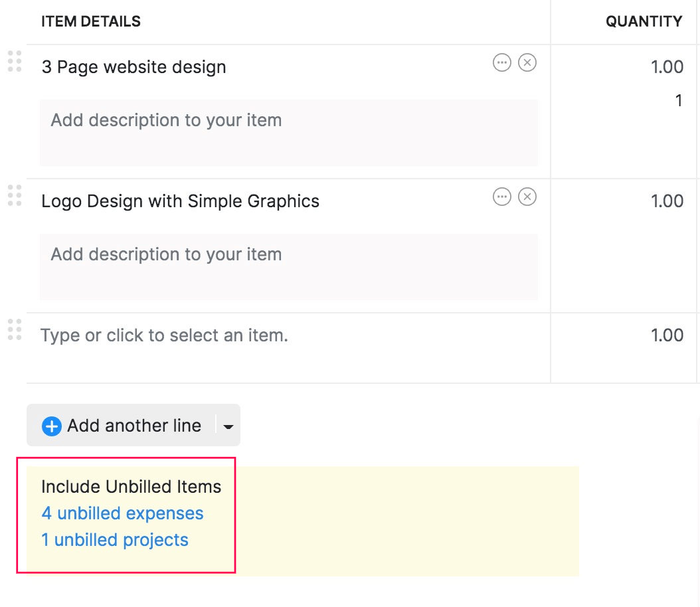700x607 pixels.
Task: Click the blue plus icon for adding a line
Action: click(x=51, y=426)
